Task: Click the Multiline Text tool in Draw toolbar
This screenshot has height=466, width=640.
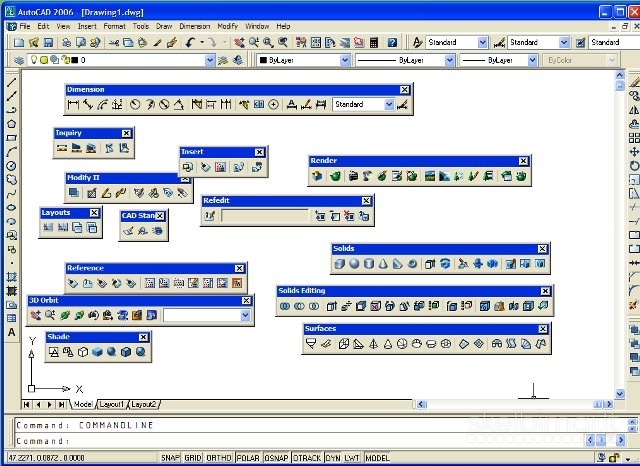Action: [x=11, y=331]
